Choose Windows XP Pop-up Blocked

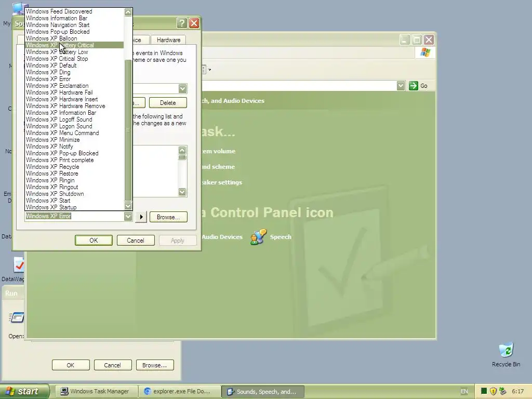[x=74, y=153]
